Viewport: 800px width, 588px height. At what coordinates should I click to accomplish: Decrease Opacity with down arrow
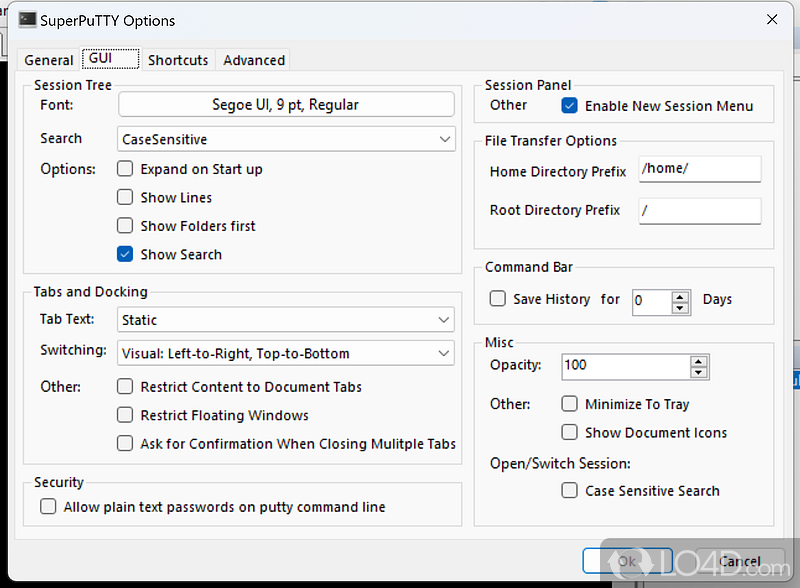(x=698, y=373)
